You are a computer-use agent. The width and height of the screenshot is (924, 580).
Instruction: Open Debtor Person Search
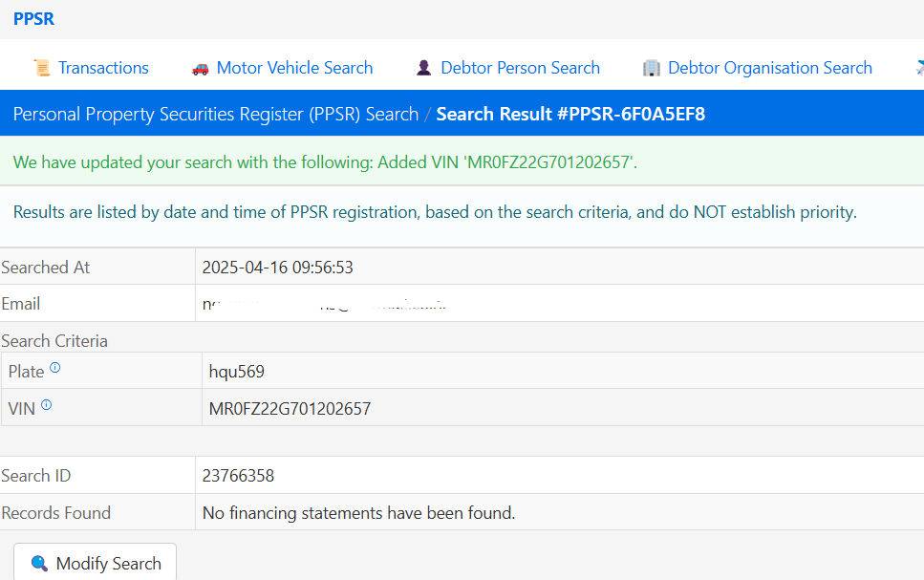(x=521, y=68)
